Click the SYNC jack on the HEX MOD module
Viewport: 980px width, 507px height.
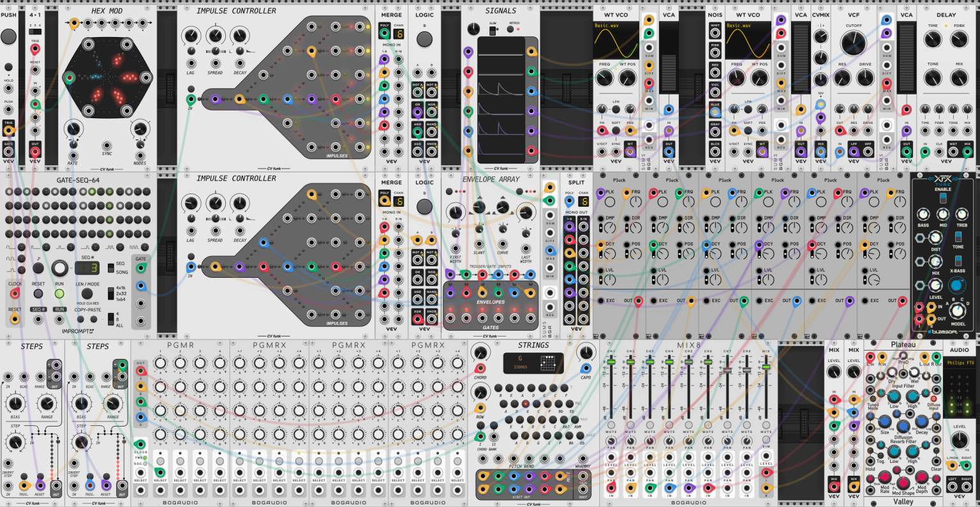pyautogui.click(x=107, y=146)
